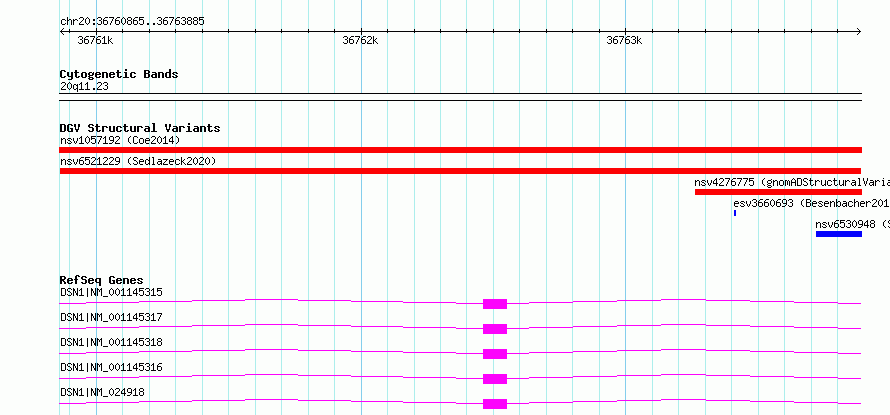
Task: Open the nsv6521229 (Sedlazeck2020) label
Action: pyautogui.click(x=138, y=161)
